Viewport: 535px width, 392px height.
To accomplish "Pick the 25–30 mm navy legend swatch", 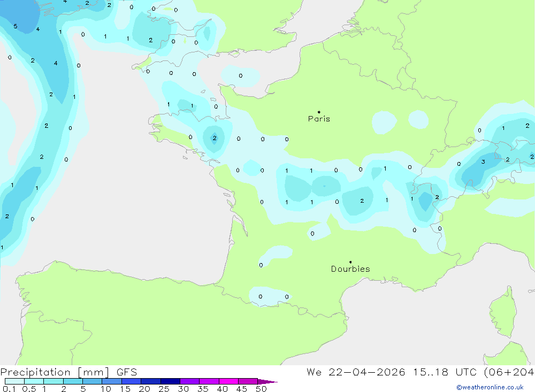I will pos(170,381).
